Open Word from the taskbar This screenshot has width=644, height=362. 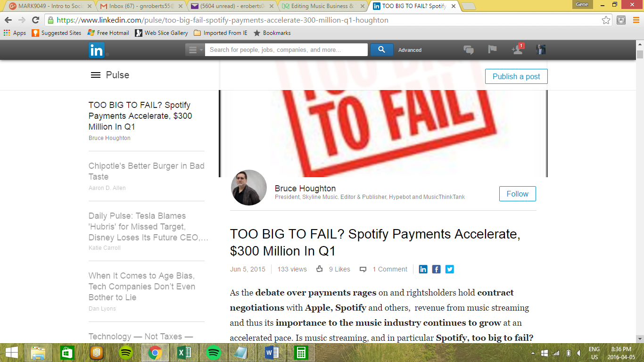point(272,353)
